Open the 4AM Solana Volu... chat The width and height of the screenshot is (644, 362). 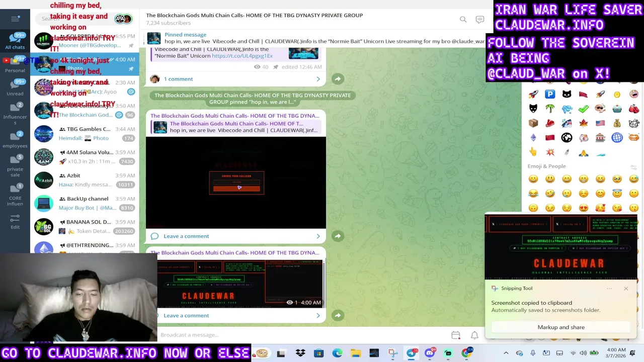[85, 157]
